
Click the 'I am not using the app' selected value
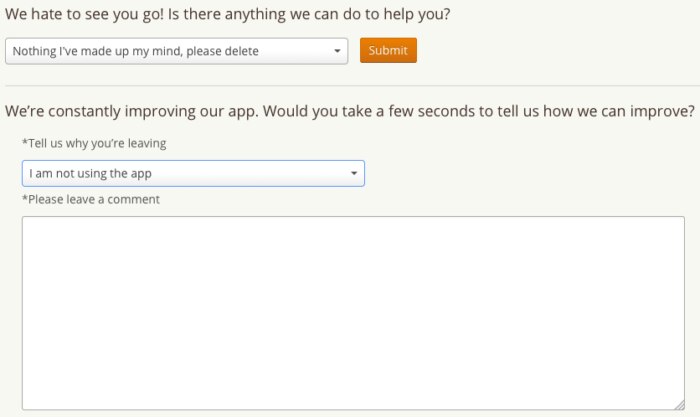[91, 174]
